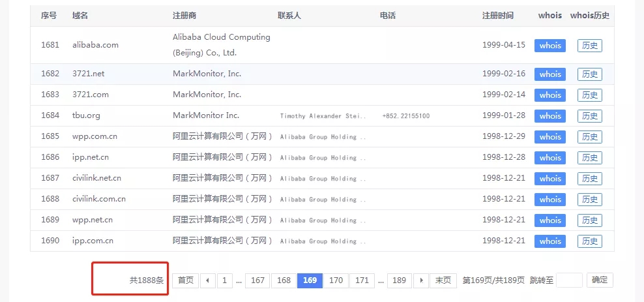The image size is (644, 302).
Task: Open 历史 for tbu.org
Action: (x=590, y=116)
